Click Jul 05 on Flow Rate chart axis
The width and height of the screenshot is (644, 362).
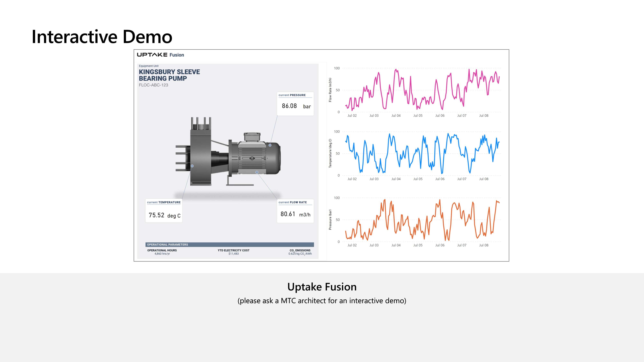418,116
